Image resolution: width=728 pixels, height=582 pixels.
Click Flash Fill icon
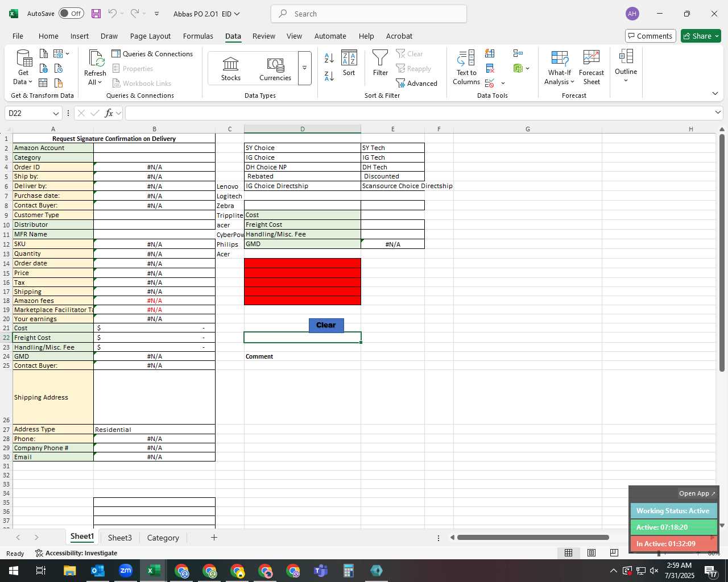point(490,53)
